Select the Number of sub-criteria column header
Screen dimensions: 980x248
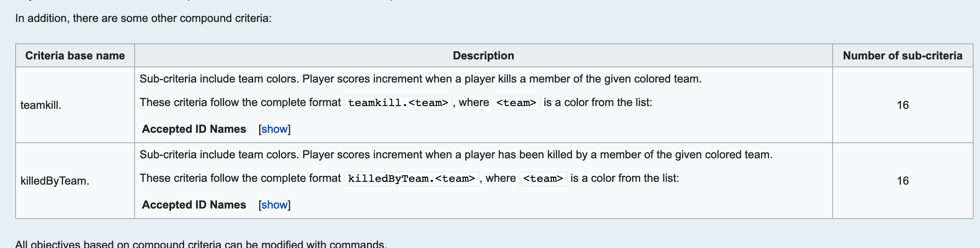pos(904,55)
